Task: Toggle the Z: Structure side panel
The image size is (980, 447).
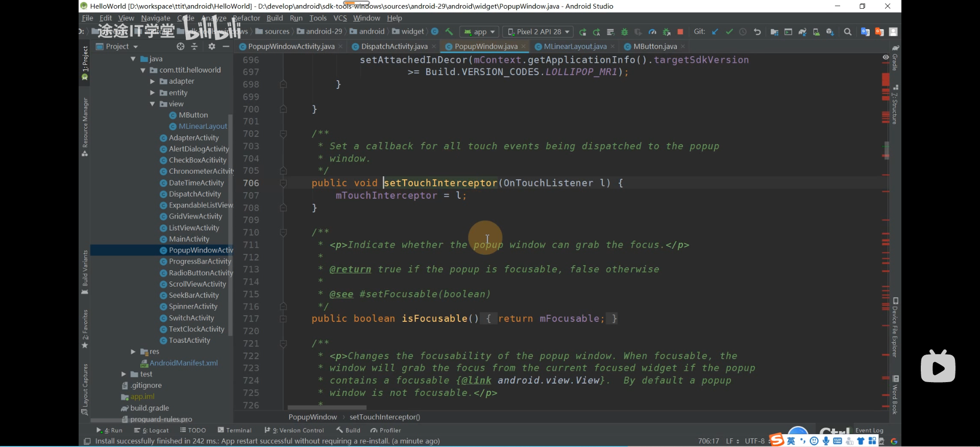Action: pyautogui.click(x=895, y=104)
